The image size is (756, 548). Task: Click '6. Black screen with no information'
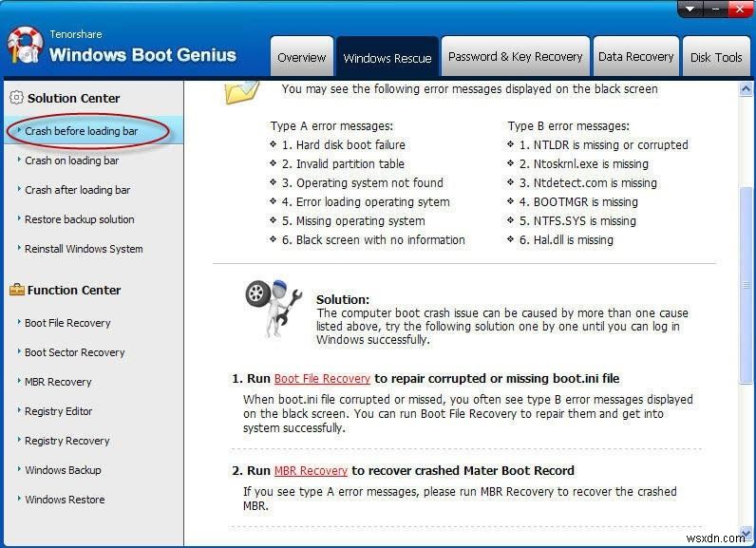[373, 240]
